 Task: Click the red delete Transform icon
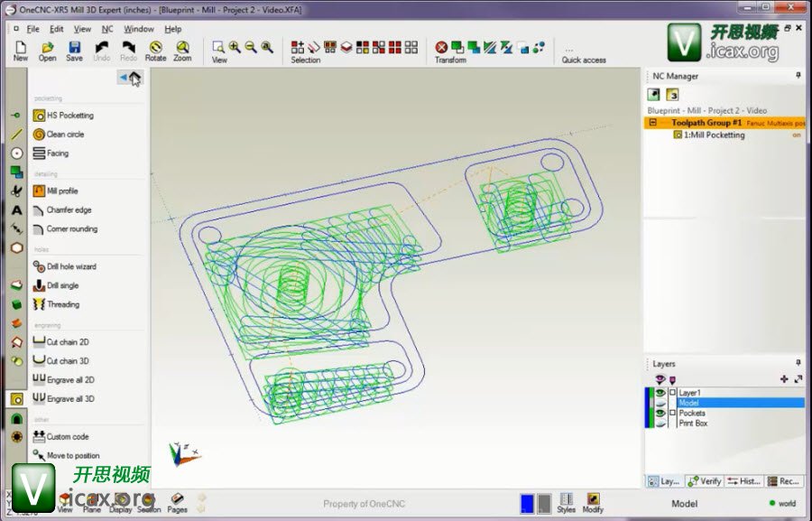pos(441,48)
